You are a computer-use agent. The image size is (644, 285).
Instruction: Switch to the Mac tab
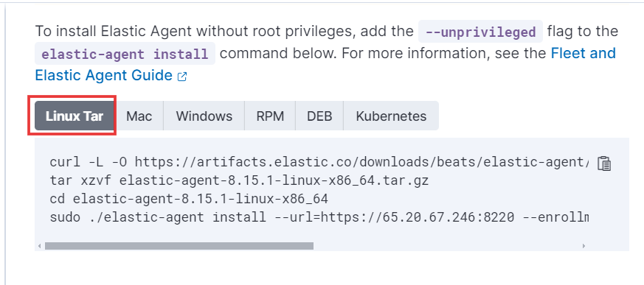pyautogui.click(x=139, y=116)
